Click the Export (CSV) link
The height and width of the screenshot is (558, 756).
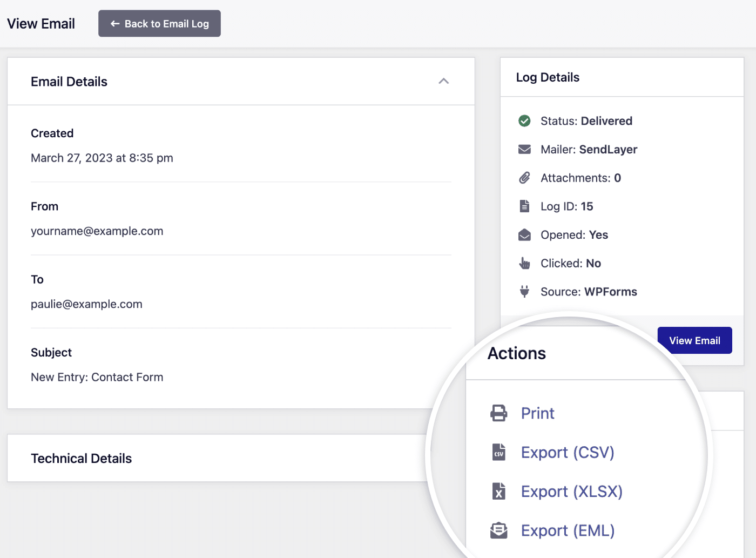(568, 453)
